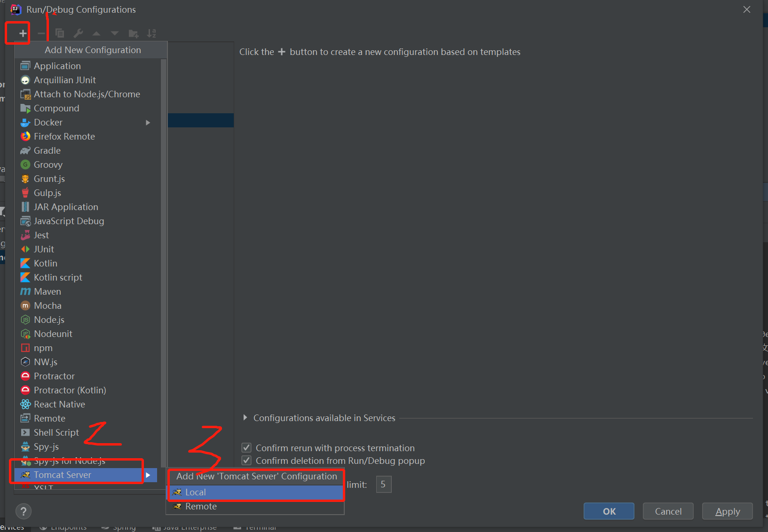Select Node.js configuration
Image resolution: width=768 pixels, height=532 pixels.
[x=87, y=320]
